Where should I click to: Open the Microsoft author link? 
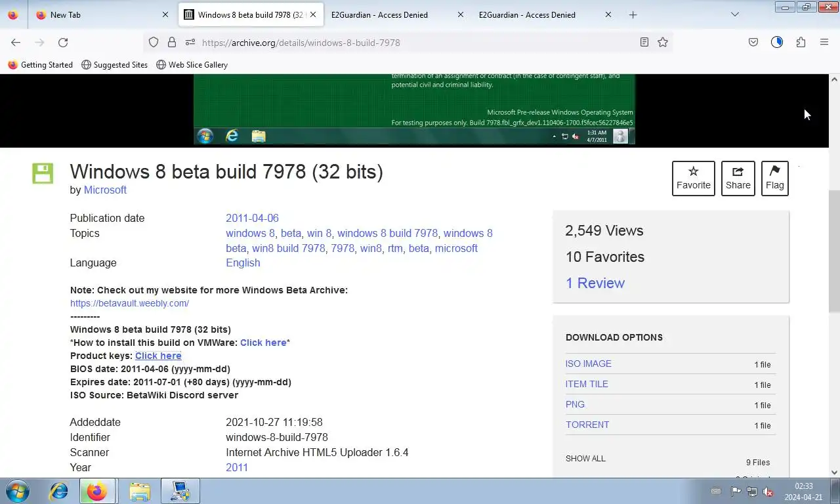(x=105, y=190)
